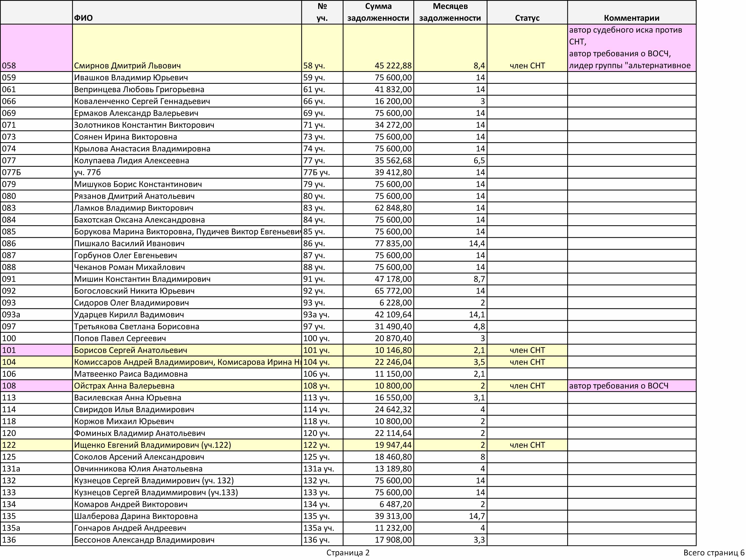
Task: Select Комиссаров Андрей Владимирович cell
Action: [187, 362]
